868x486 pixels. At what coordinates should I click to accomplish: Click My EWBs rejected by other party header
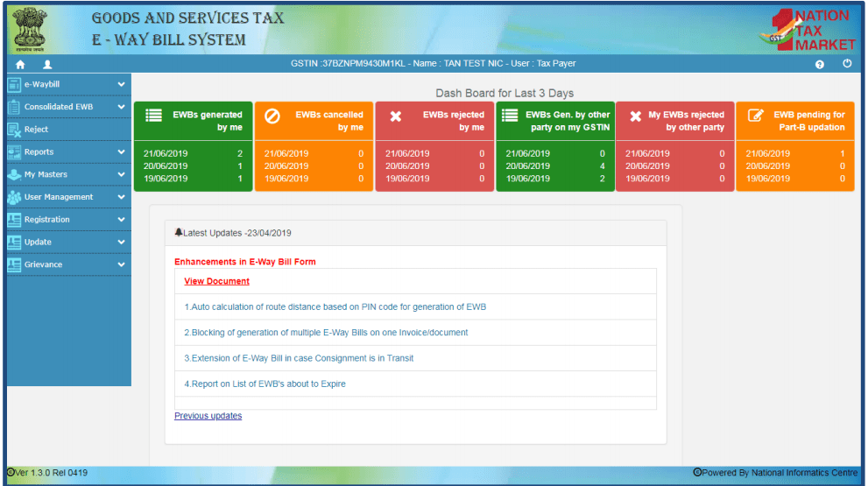(675, 121)
